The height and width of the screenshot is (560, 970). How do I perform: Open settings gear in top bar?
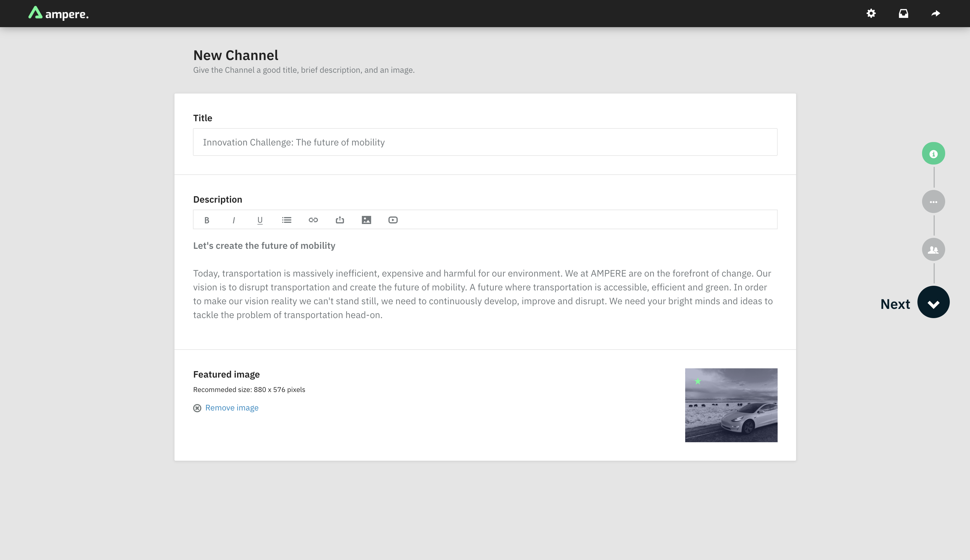click(871, 14)
